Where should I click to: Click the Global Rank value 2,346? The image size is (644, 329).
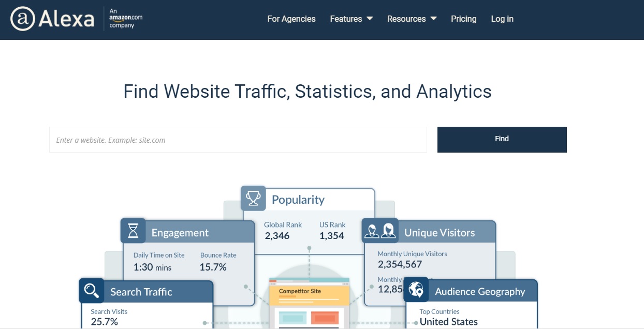pyautogui.click(x=277, y=236)
